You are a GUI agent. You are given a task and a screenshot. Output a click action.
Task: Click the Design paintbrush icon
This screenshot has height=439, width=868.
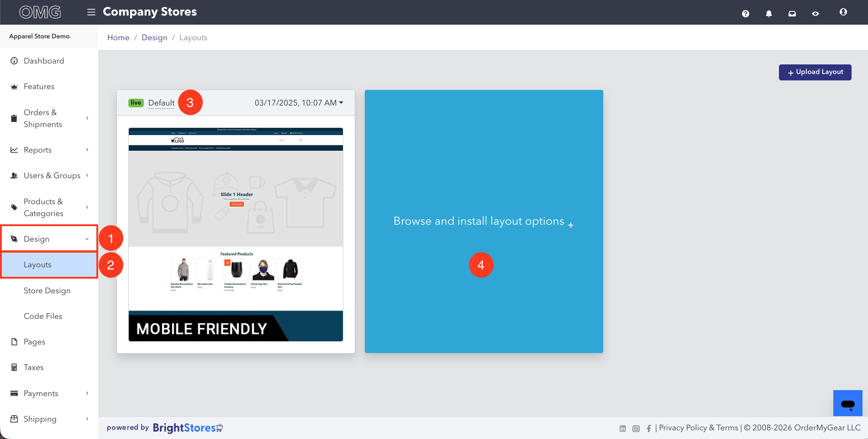coord(14,239)
